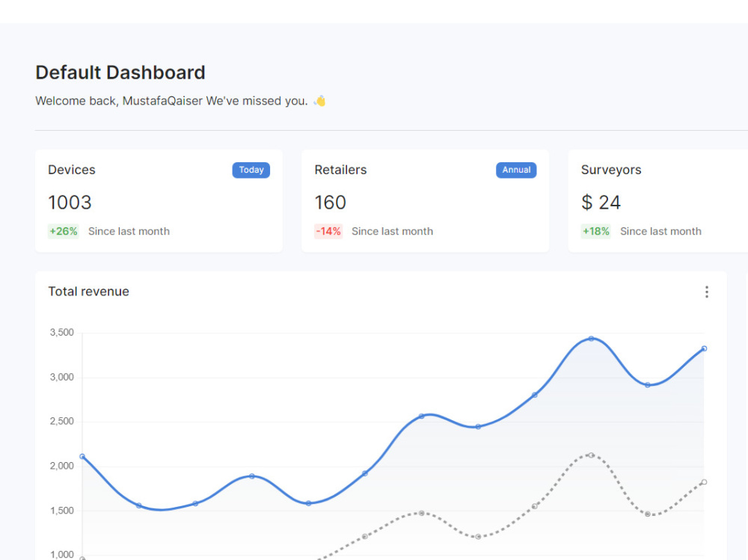Click the 1,500 y-axis label
Viewport: 748px width, 560px height.
tap(62, 511)
